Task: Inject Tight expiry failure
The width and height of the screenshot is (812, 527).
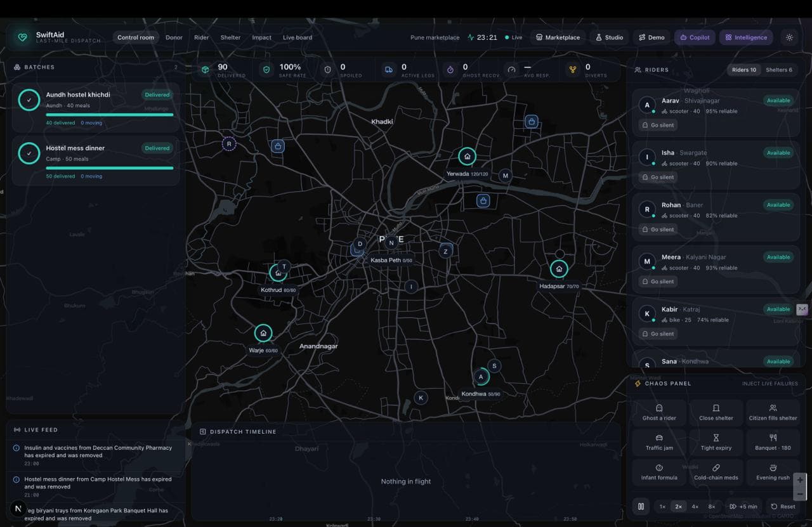Action: click(716, 442)
